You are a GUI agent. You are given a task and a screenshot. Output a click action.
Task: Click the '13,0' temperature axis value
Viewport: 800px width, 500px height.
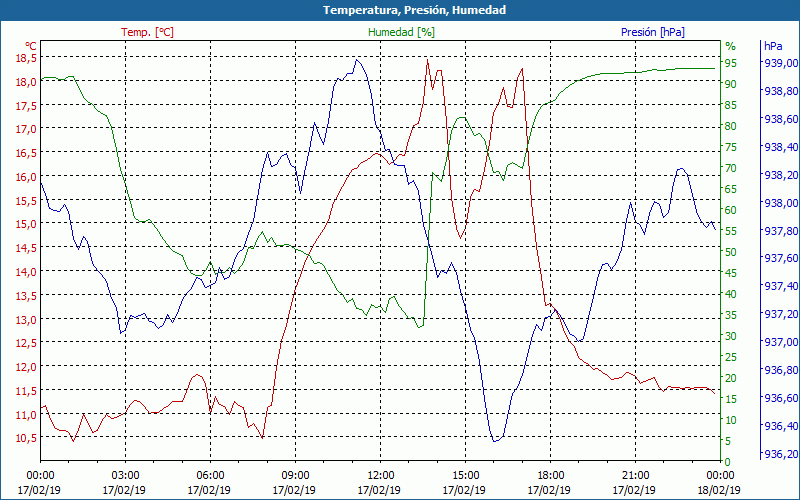click(28, 319)
